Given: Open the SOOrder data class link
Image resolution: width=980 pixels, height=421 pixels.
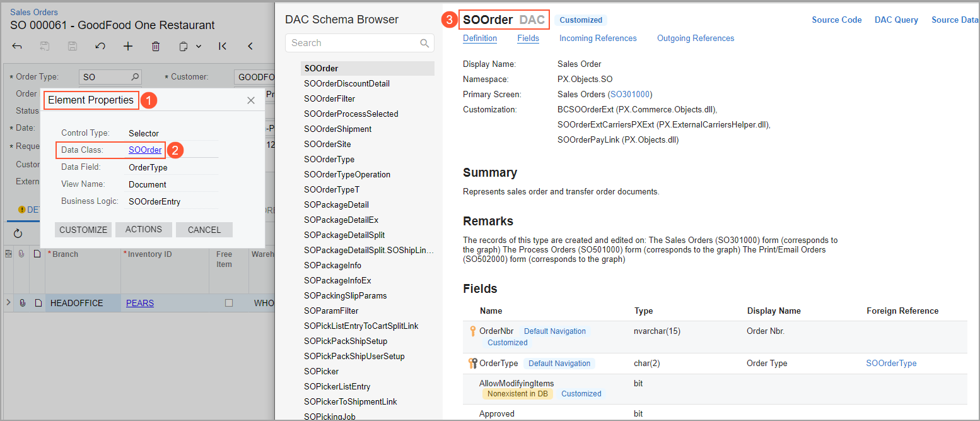Looking at the screenshot, I should click(145, 150).
